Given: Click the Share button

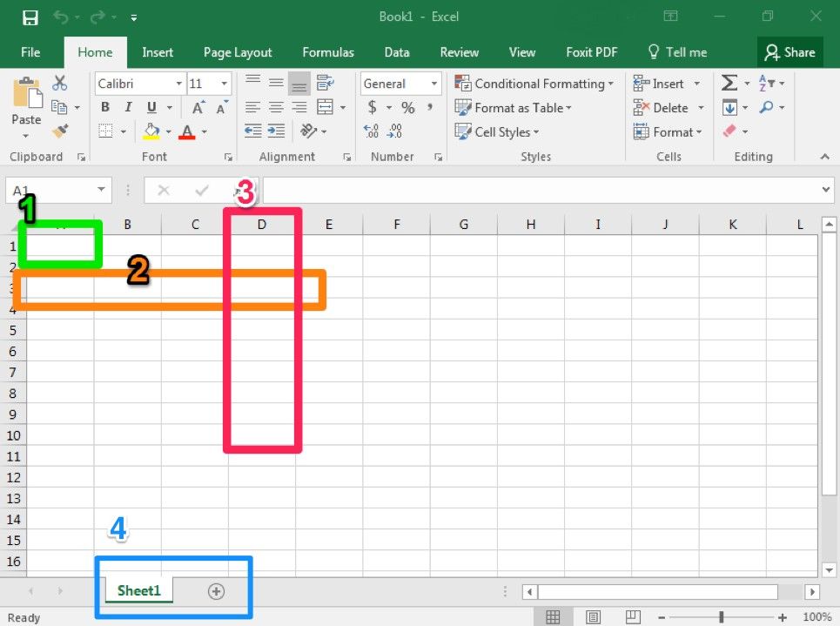Looking at the screenshot, I should [x=790, y=52].
